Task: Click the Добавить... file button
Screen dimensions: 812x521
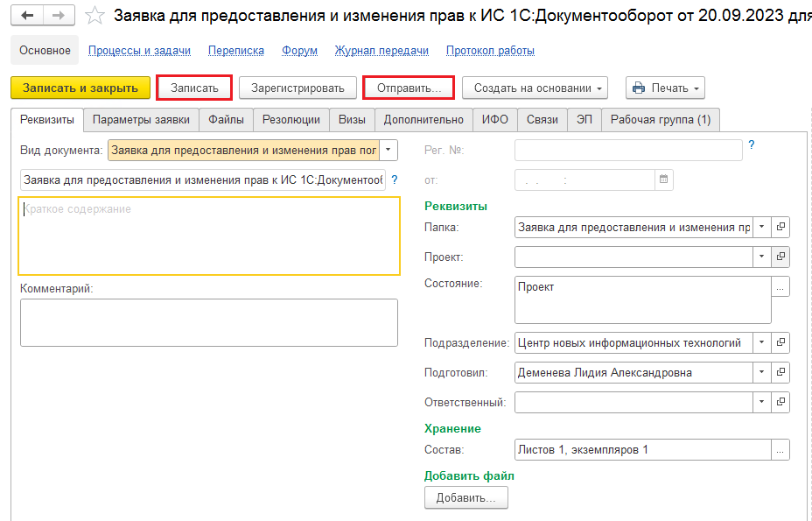Action: (x=466, y=497)
